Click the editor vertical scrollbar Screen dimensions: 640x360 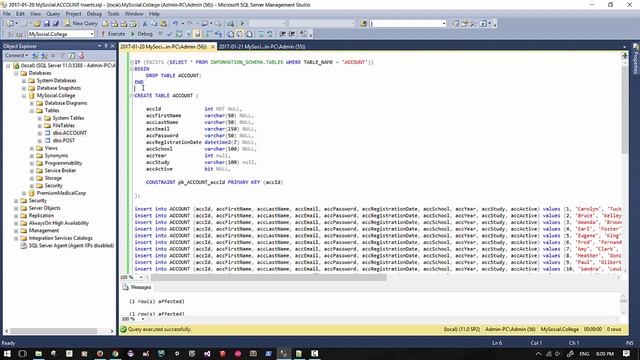tap(624, 110)
